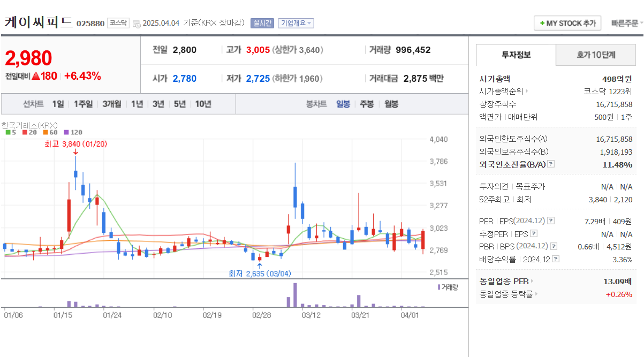Select the 1일 line chart period
The image size is (644, 357).
(x=58, y=104)
